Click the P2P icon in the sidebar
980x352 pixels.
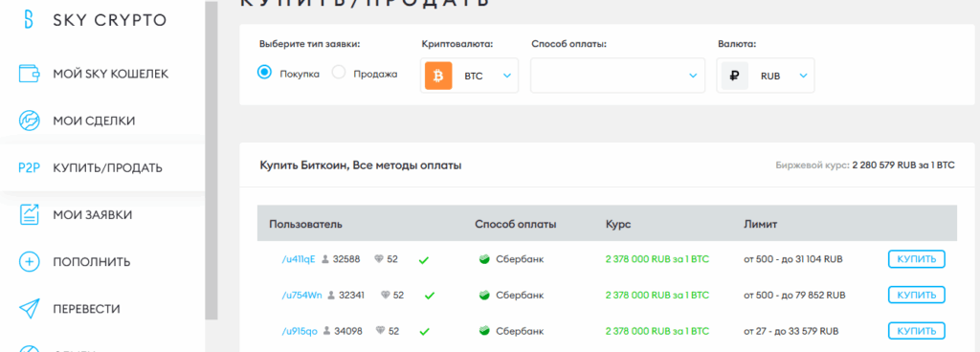pos(29,168)
